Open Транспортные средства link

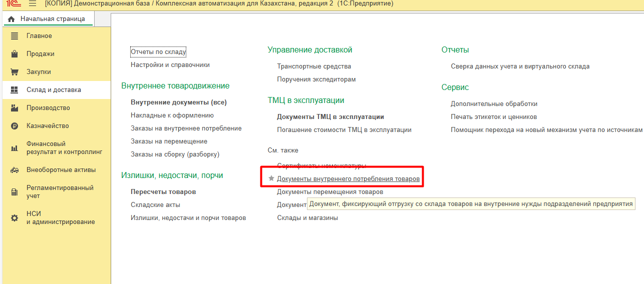click(x=314, y=66)
